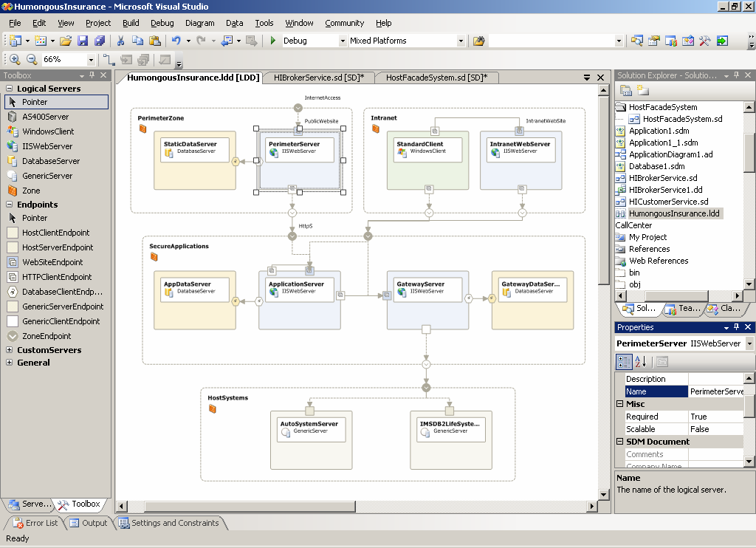Open the File menu

[x=15, y=23]
